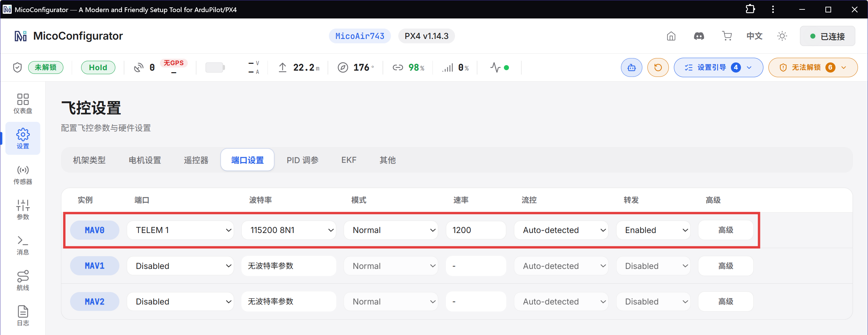
Task: Open MAV0 mode dropdown Normal
Action: [391, 230]
